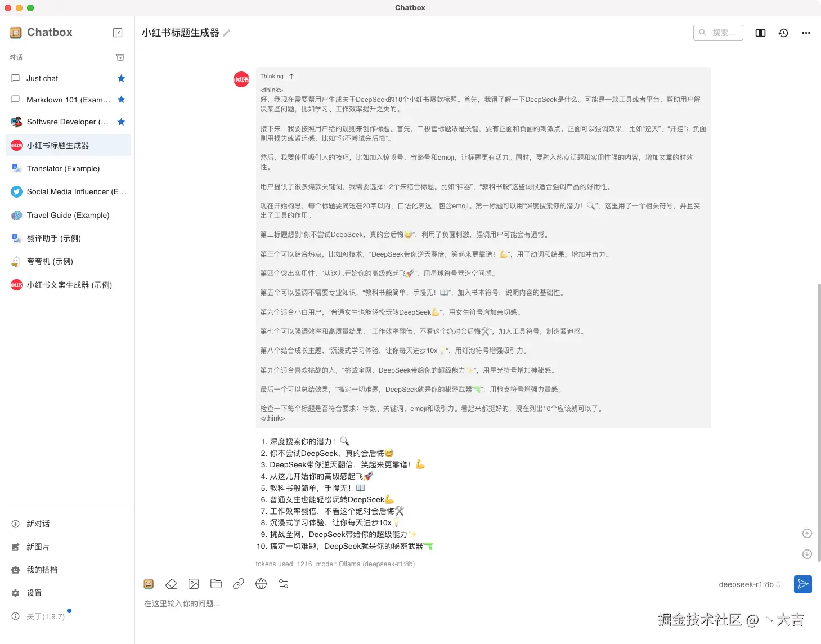Screen dimensions: 821x644
Task: Open the 夸夸机 (示例) conversation
Action: click(68, 261)
